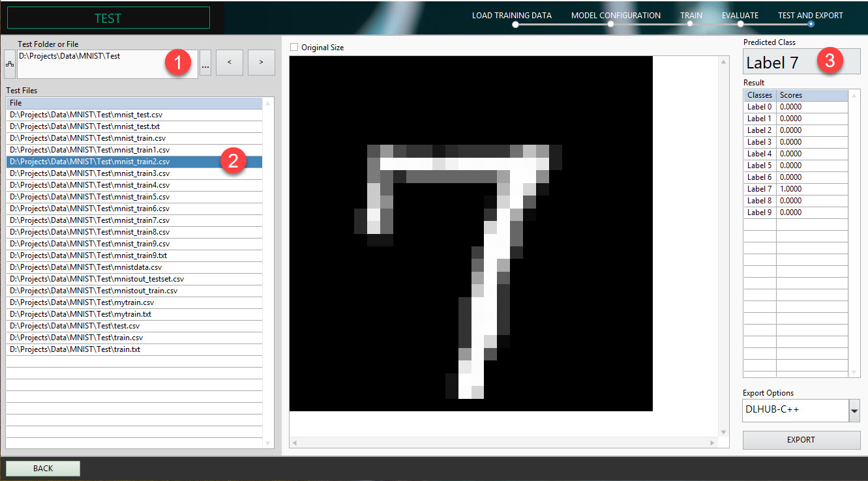This screenshot has width=868, height=481.
Task: Select mnist_train9.txt file row
Action: point(88,255)
